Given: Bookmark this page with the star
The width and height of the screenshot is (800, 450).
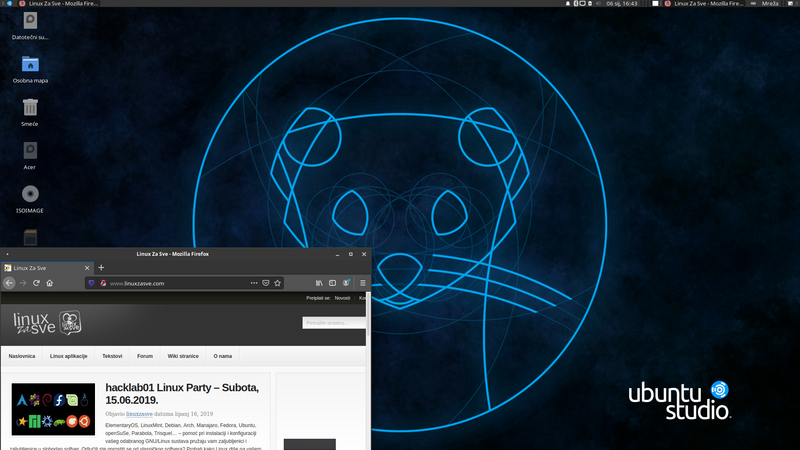Looking at the screenshot, I should 278,283.
